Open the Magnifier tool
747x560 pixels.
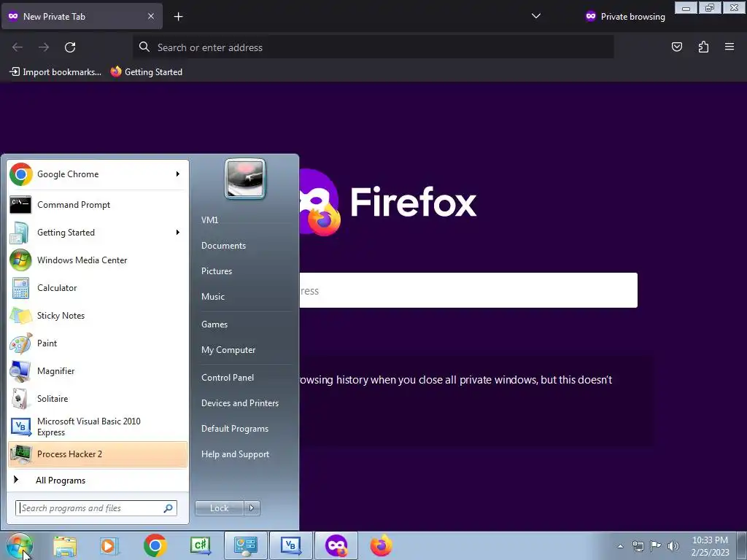pyautogui.click(x=98, y=370)
